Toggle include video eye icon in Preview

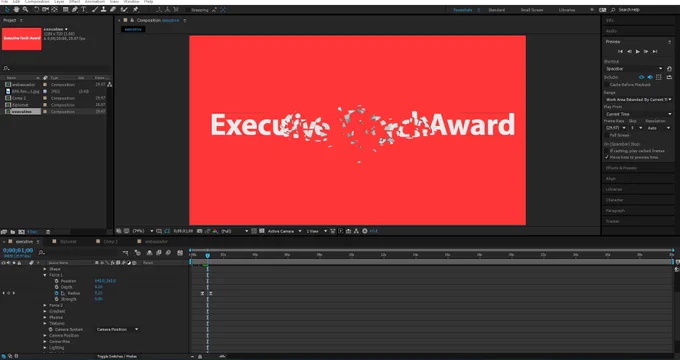click(x=641, y=77)
